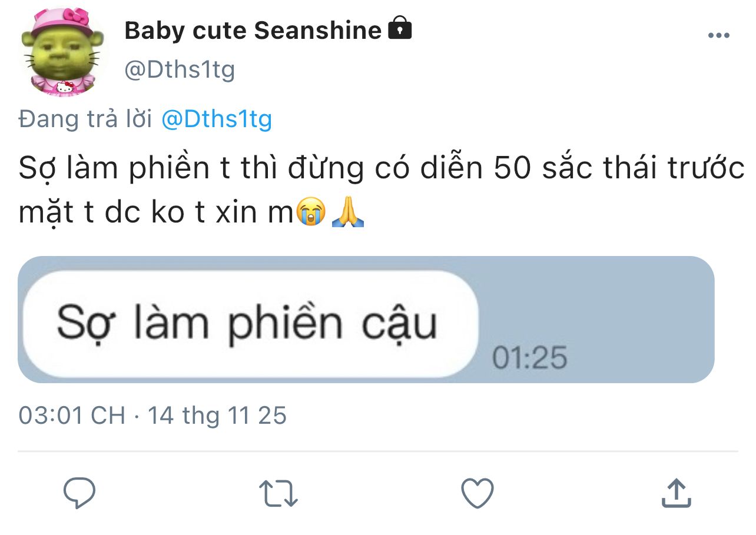Open the share upload icon
756x535 pixels.
tap(675, 493)
